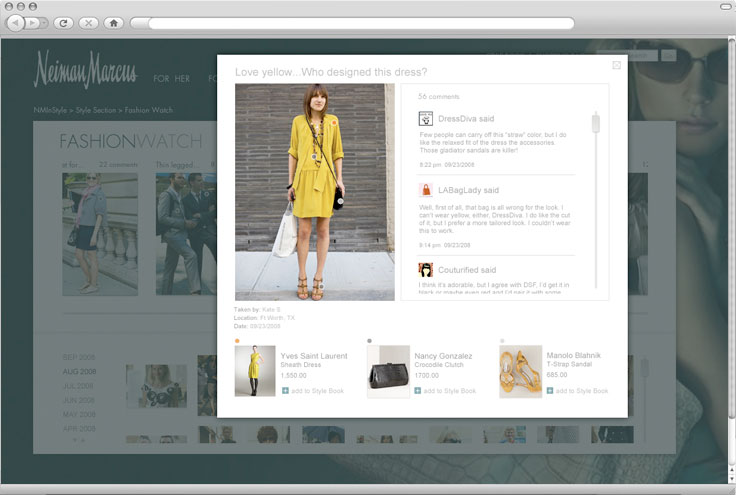Stop loading with the X toolbar button

[88, 23]
